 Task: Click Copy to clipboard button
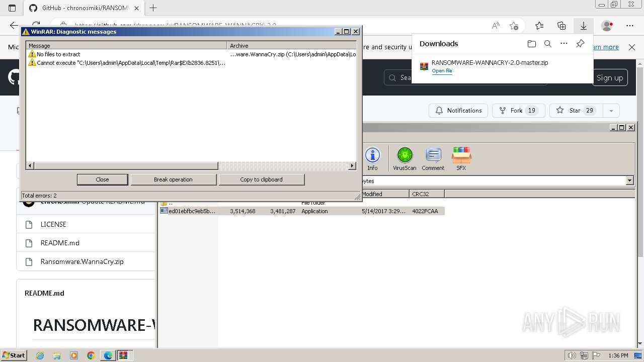point(261,179)
